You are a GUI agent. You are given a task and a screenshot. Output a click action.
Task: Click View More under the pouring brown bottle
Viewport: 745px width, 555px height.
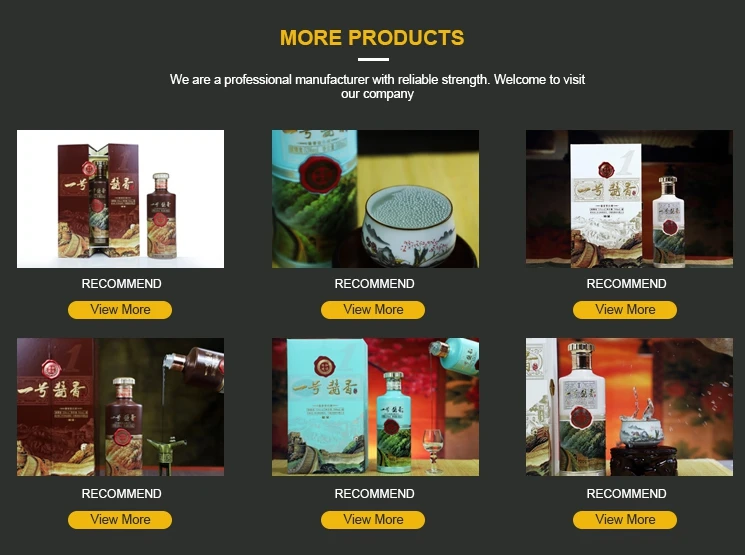pos(120,520)
